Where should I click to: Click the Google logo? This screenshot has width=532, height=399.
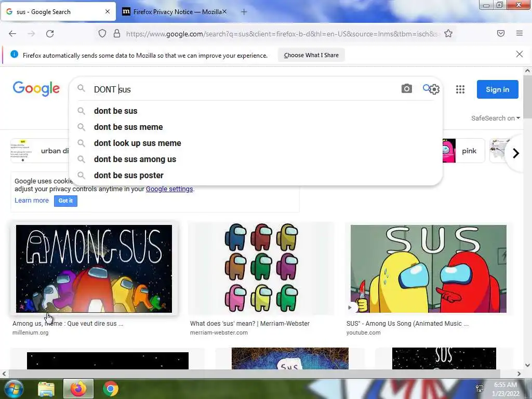tap(36, 89)
